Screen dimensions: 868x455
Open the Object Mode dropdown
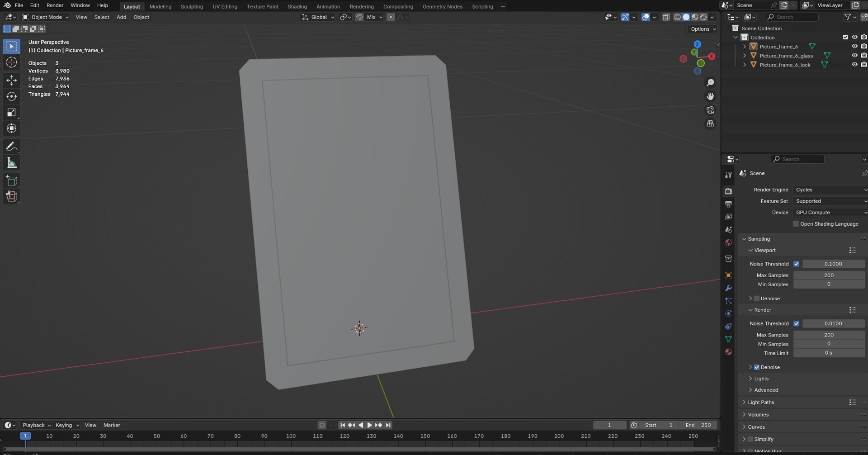[x=45, y=17]
